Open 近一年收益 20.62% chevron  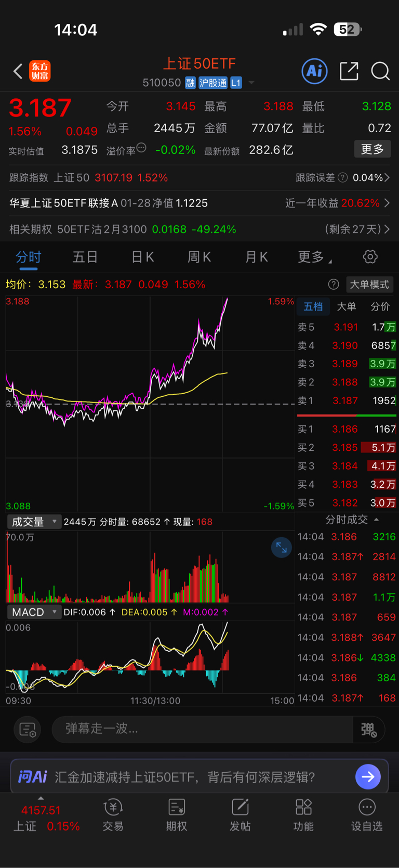387,203
